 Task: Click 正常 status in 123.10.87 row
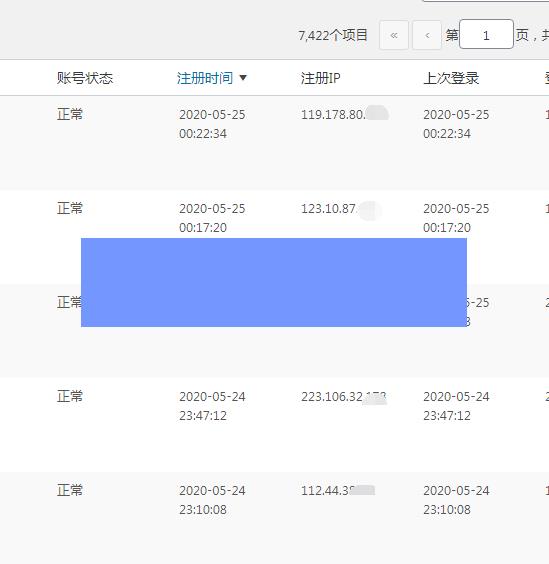[70, 208]
